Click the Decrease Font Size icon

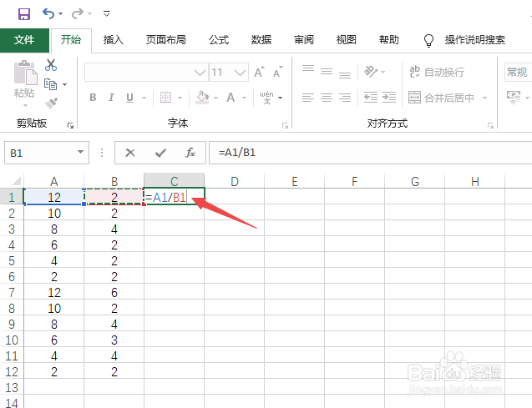(277, 72)
